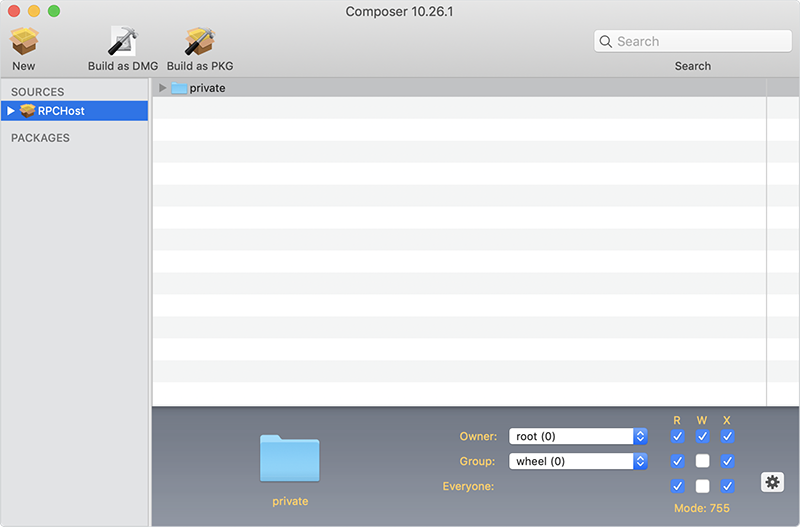Expand the RPCHost source disclosure triangle
The width and height of the screenshot is (800, 527).
(11, 111)
